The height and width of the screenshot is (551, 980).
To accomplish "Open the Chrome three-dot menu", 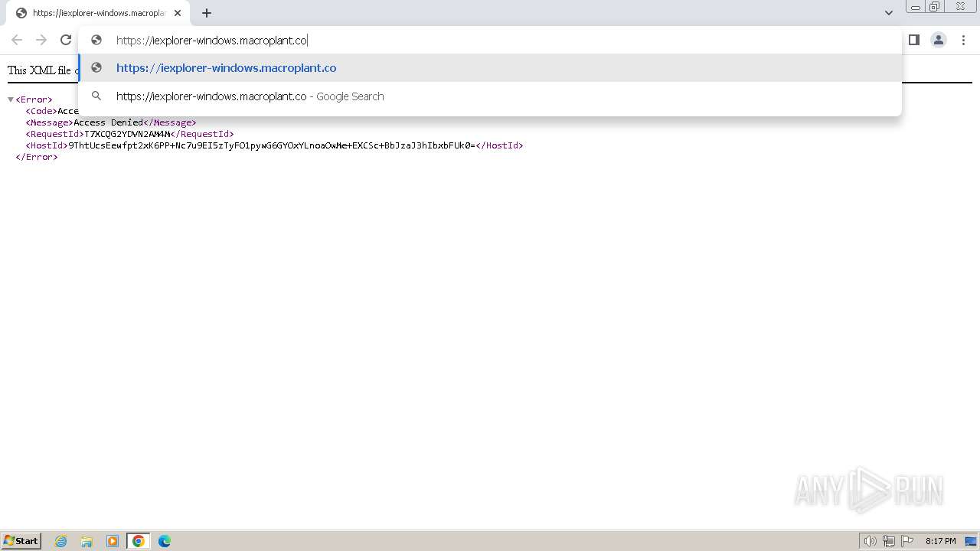I will coord(963,40).
